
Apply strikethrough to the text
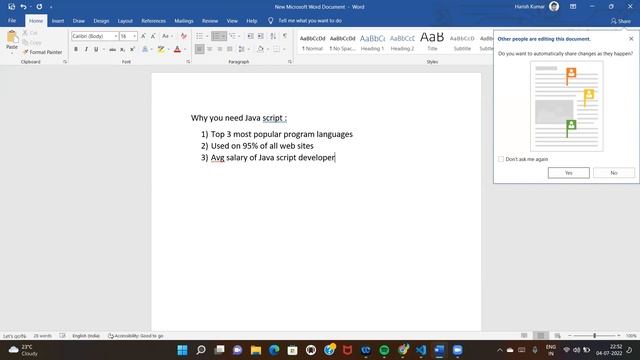[x=112, y=49]
